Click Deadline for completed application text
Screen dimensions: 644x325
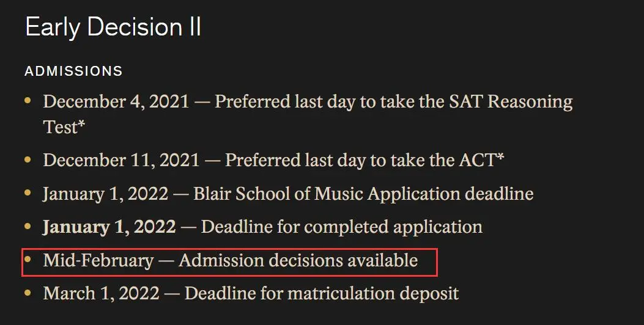click(x=341, y=227)
